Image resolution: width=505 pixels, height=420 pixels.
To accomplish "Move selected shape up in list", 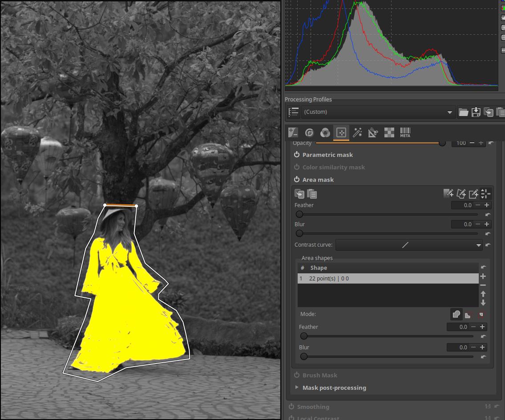I will 483,294.
